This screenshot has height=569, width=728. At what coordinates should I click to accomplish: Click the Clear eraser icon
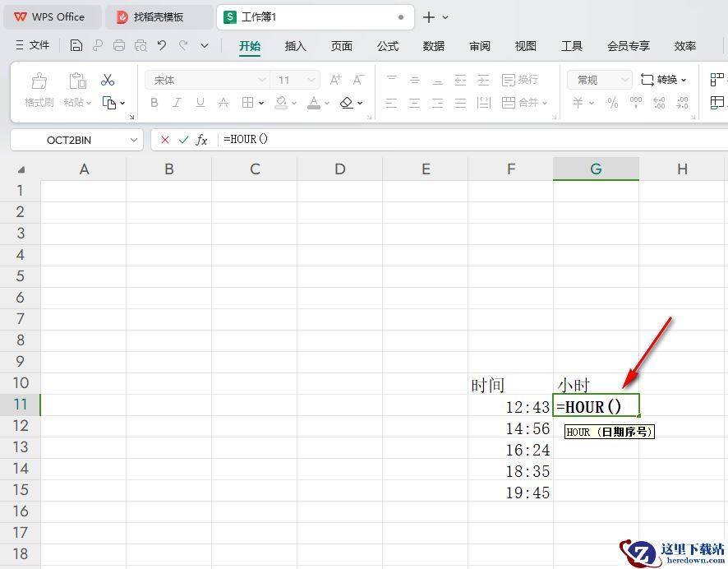[x=347, y=103]
